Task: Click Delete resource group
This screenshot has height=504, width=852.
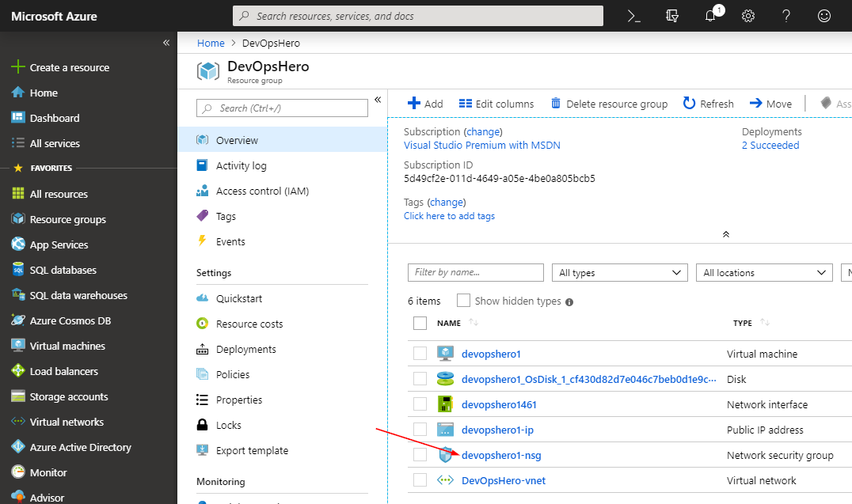Action: [x=609, y=103]
